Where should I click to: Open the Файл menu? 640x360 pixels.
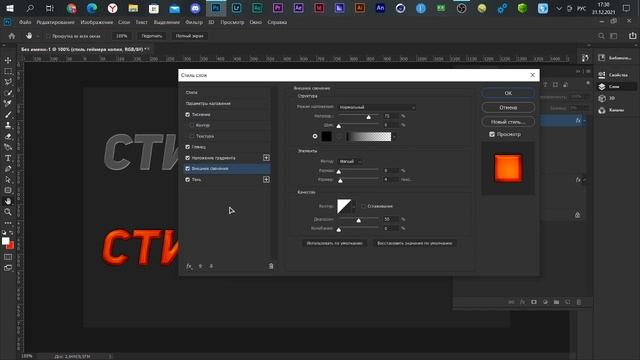25,22
